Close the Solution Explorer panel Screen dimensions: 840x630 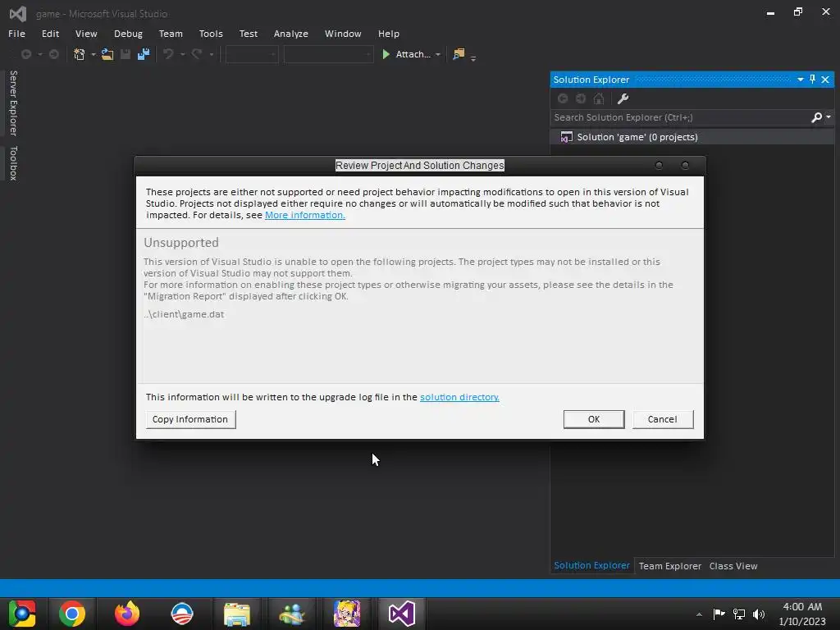[x=825, y=80]
